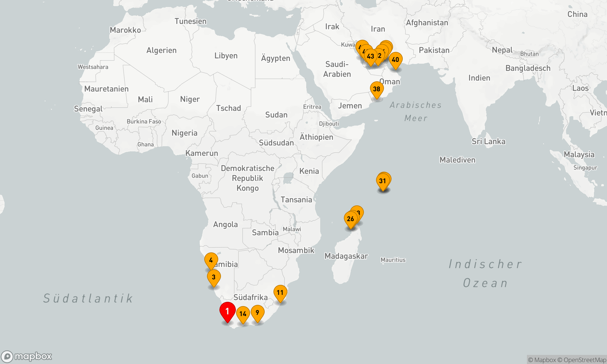This screenshot has width=607, height=364.
Task: Click the Südatlantik ocean label
Action: point(88,298)
